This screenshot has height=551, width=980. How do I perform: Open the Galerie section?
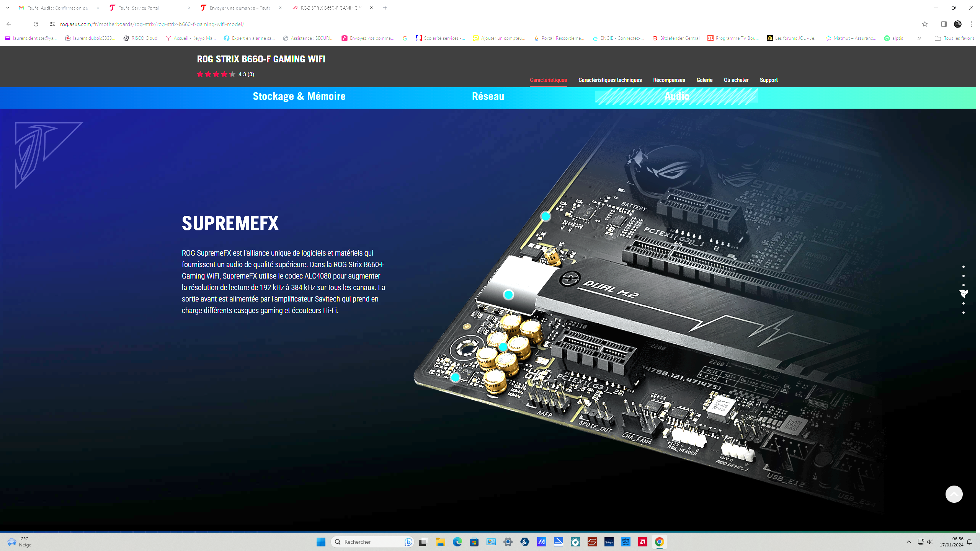(704, 80)
